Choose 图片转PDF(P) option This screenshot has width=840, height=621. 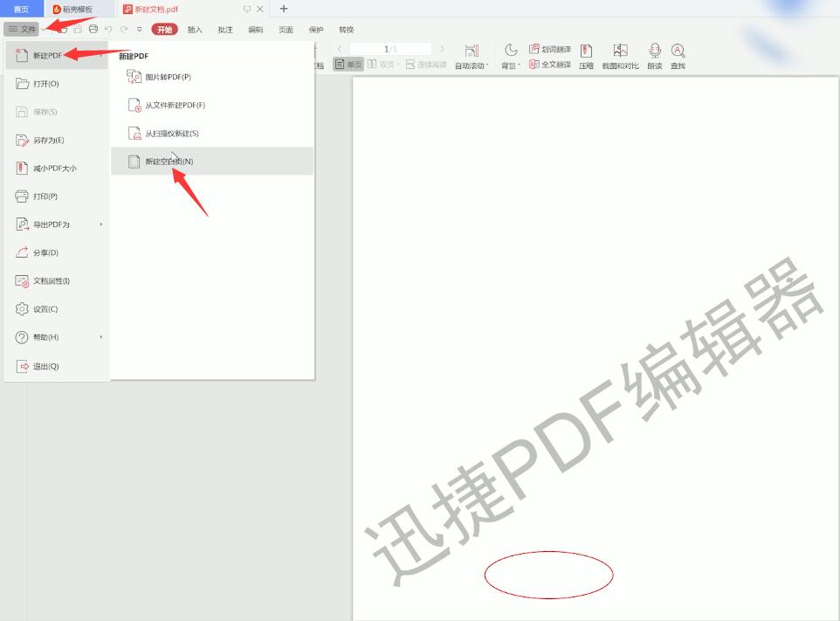pyautogui.click(x=212, y=77)
